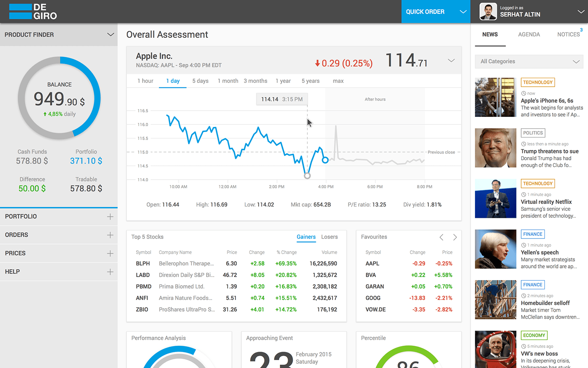Select the 5 years chart range
Screen dimensions: 588x368
310,81
